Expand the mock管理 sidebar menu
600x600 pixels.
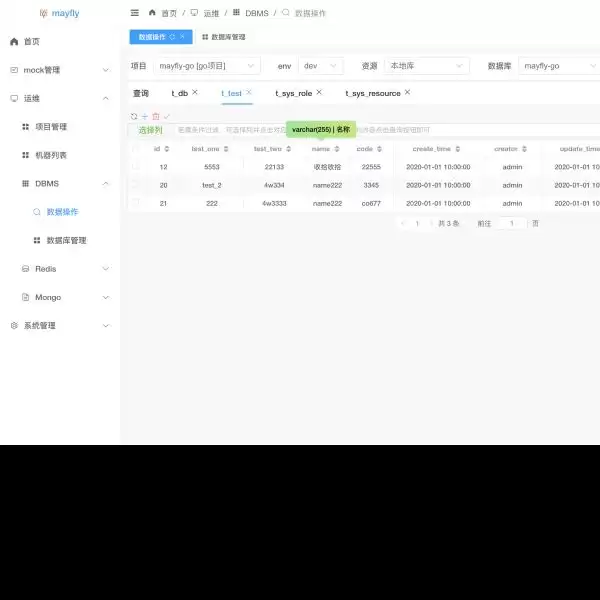point(106,70)
